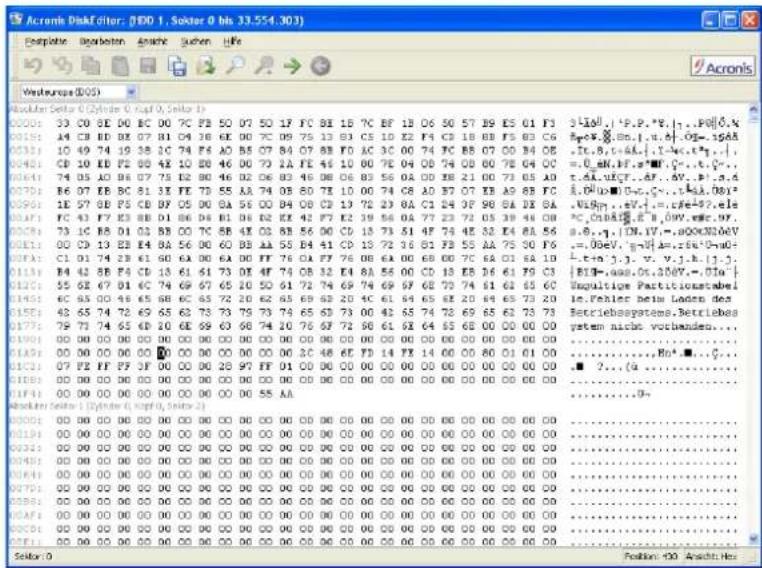Click the 01F4: offset label
Screen dimensions: 762x568
click(25, 394)
